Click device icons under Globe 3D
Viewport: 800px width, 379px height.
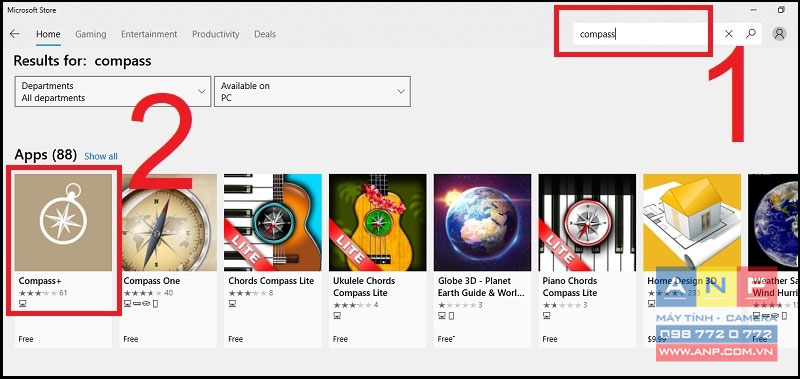(x=446, y=316)
